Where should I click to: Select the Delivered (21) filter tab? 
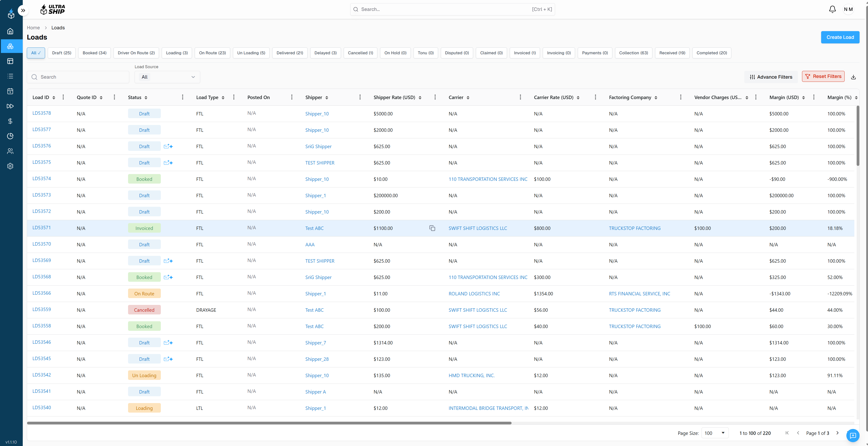pos(289,53)
